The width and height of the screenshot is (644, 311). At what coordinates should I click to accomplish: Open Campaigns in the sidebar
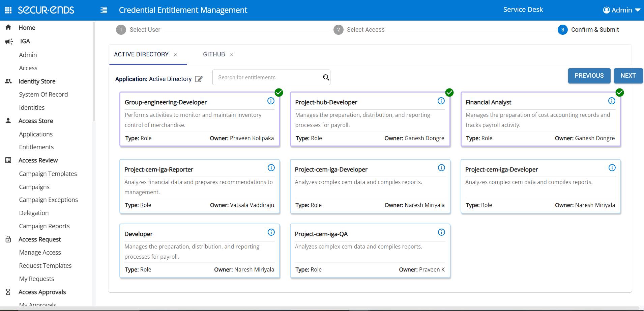tap(34, 187)
